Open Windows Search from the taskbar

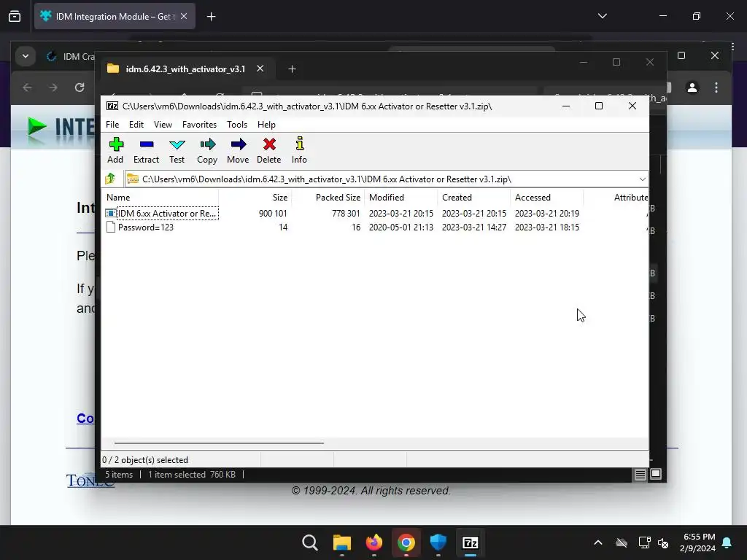[x=309, y=542]
